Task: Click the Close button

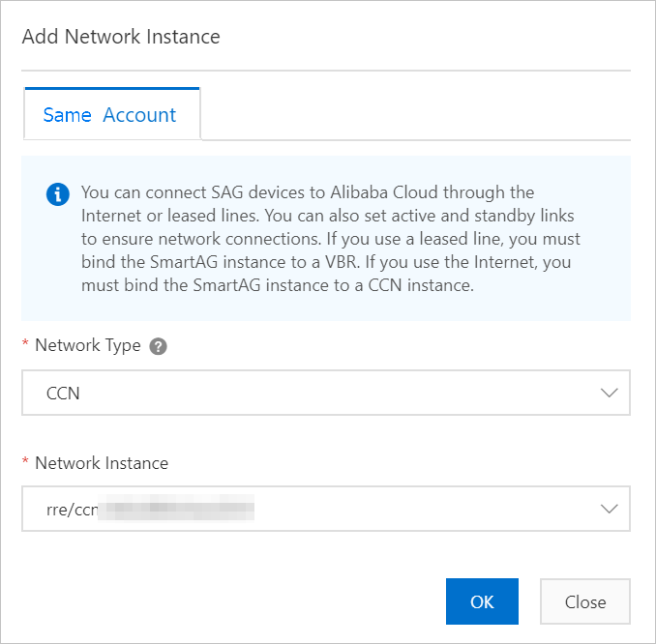Action: tap(584, 601)
